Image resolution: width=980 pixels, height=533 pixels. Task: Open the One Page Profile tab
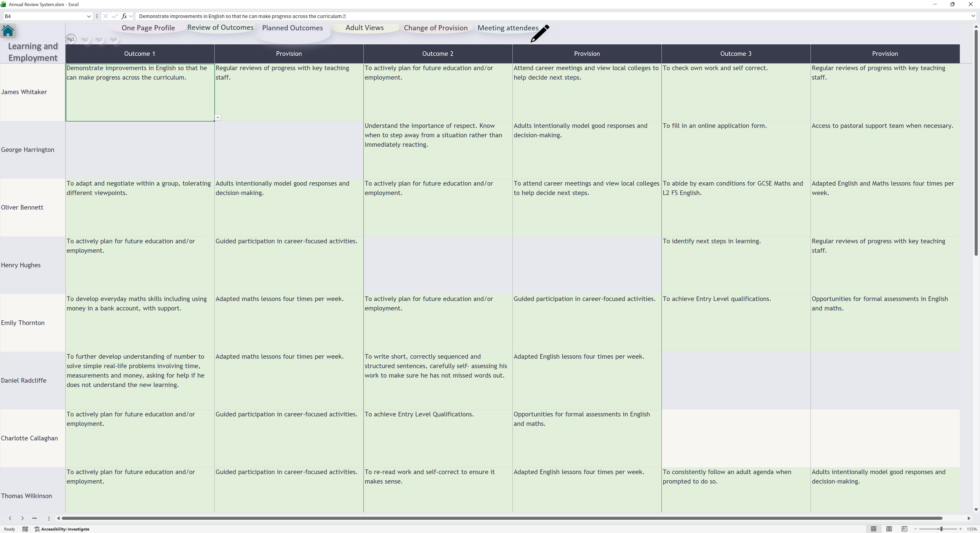[x=148, y=28]
